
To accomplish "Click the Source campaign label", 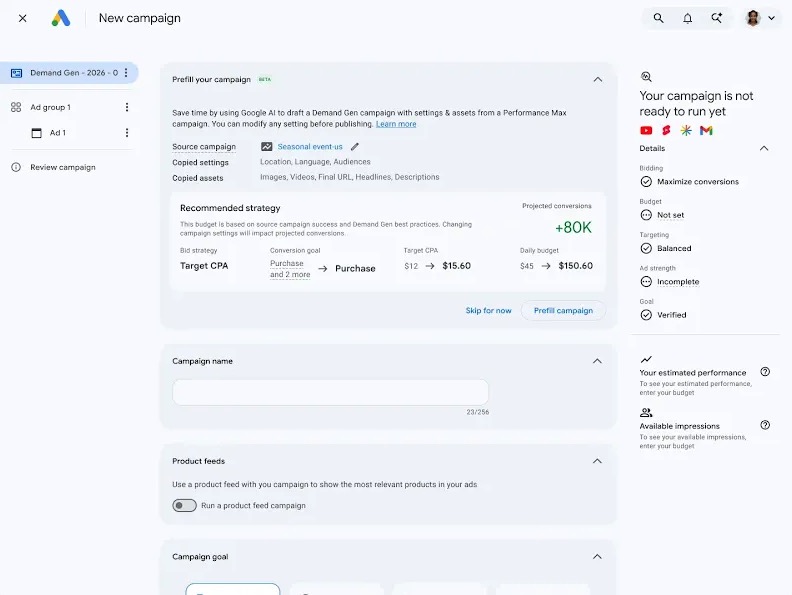I will click(204, 146).
